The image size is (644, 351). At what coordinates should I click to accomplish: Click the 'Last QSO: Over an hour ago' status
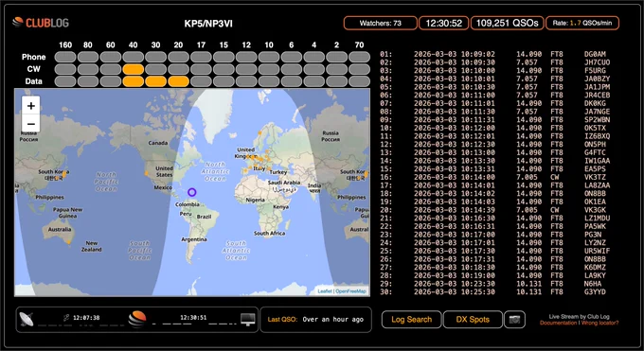(315, 320)
